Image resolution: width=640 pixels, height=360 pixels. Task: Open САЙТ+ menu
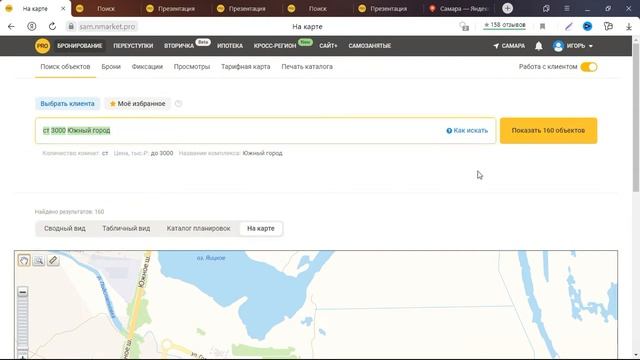(328, 46)
